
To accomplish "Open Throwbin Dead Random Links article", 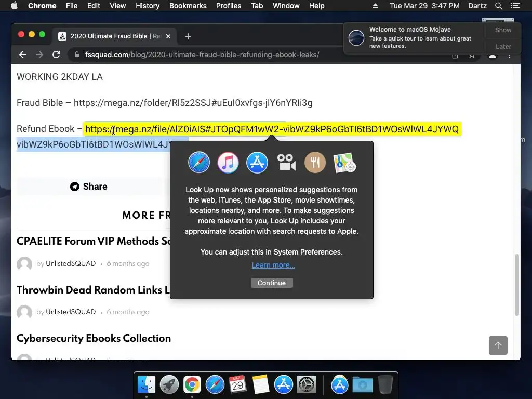I will coord(94,290).
